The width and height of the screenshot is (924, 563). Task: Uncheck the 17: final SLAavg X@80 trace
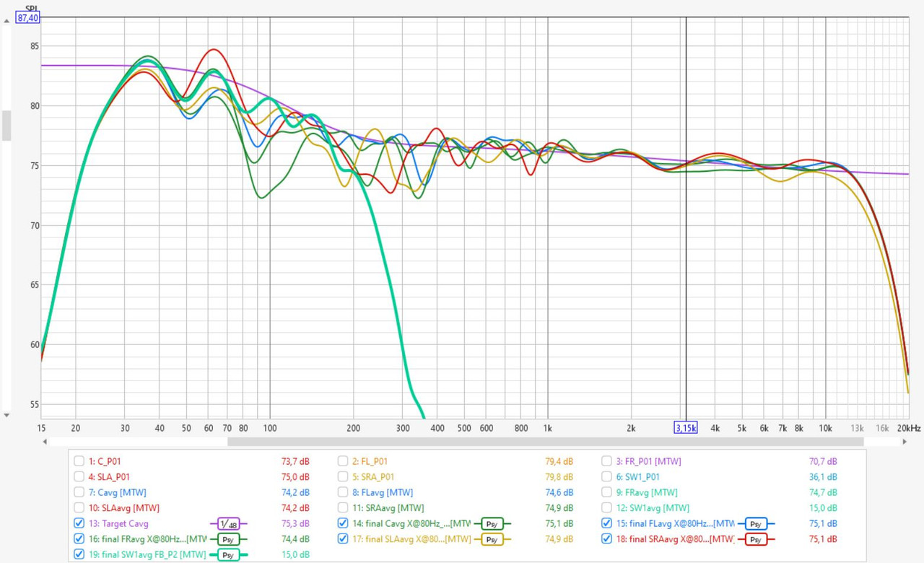[343, 539]
